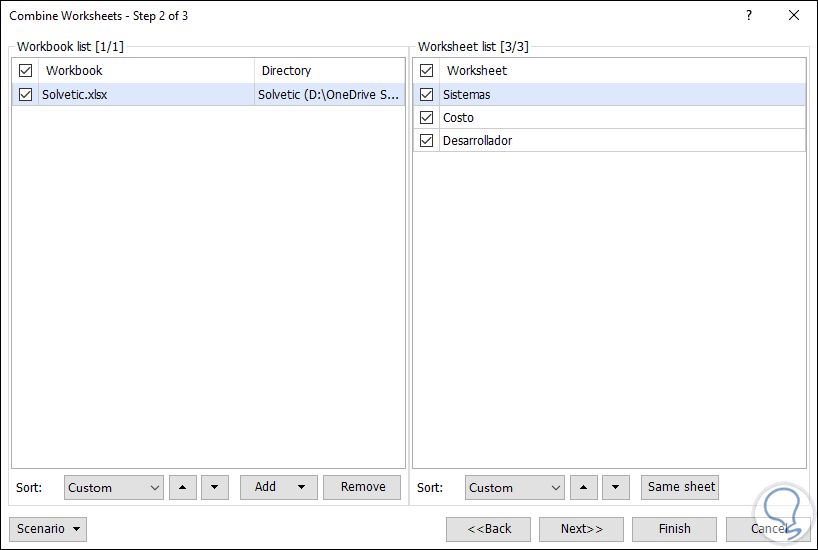Click the Directory column header
The height and width of the screenshot is (550, 818).
329,70
